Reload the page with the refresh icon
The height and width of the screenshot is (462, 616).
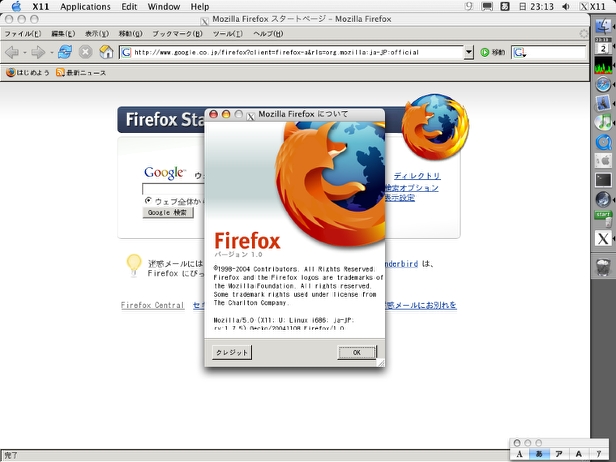coord(65,52)
